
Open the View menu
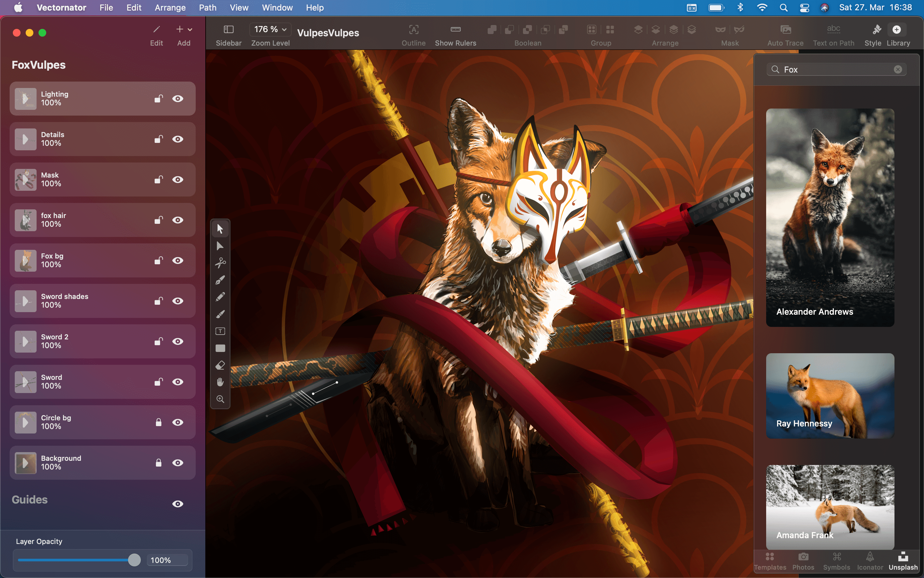pyautogui.click(x=239, y=8)
